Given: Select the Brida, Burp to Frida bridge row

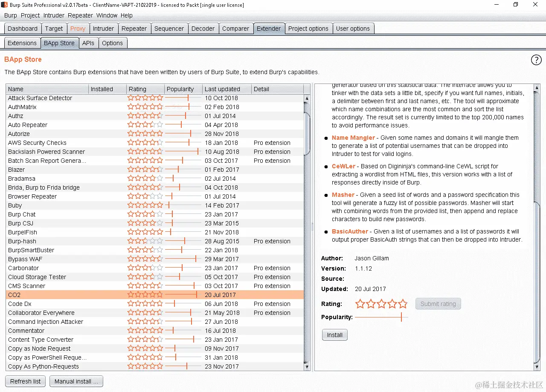Looking at the screenshot, I should 155,187.
